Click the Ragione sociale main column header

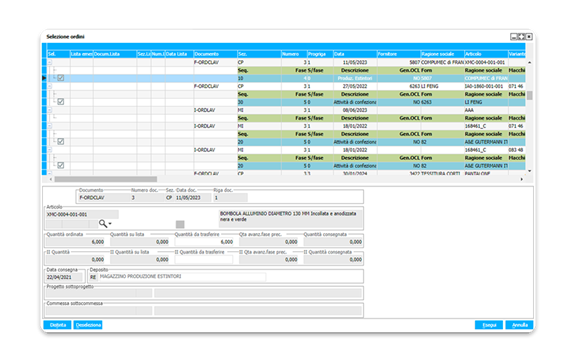pos(442,54)
